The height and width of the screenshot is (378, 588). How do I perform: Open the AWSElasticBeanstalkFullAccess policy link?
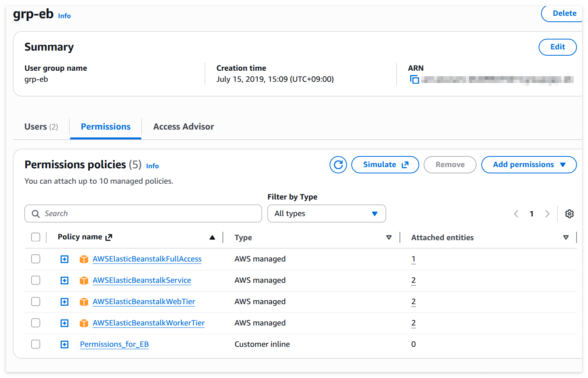[x=147, y=259]
